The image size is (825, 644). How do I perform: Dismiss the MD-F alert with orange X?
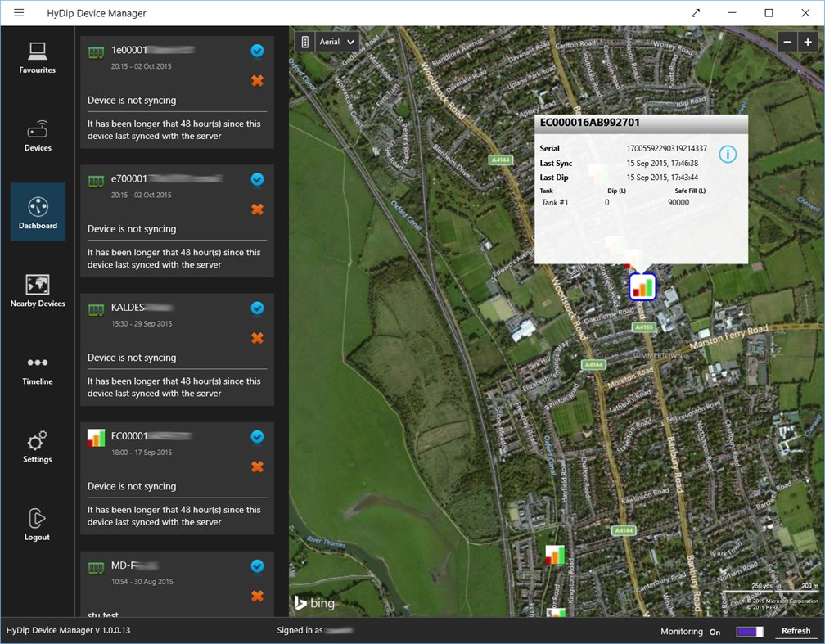pyautogui.click(x=257, y=596)
